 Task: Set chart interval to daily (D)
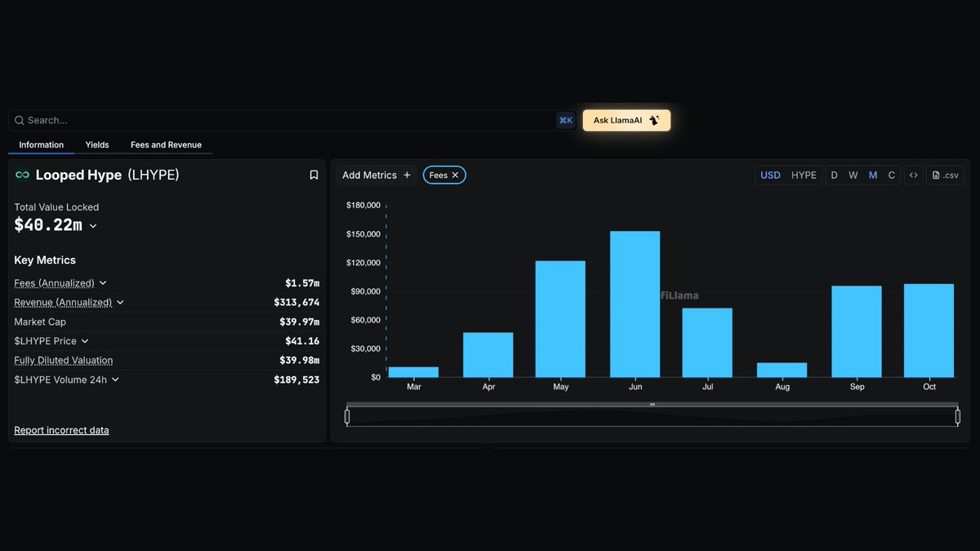click(x=834, y=175)
